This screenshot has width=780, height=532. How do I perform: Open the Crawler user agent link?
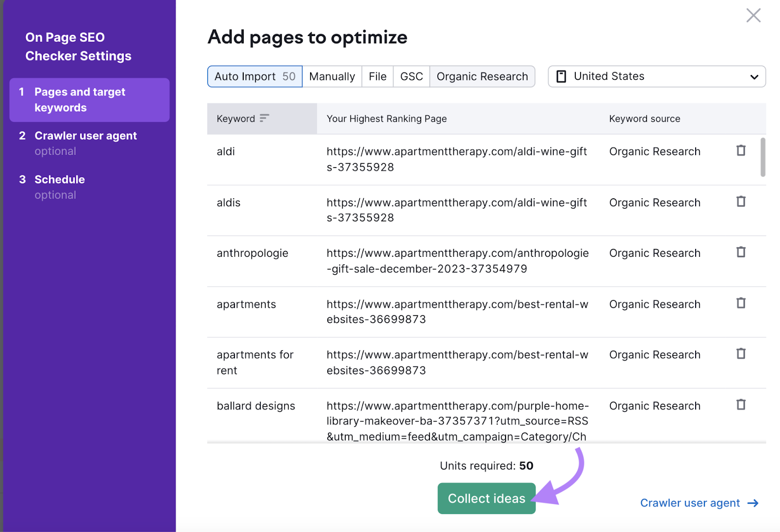point(689,503)
